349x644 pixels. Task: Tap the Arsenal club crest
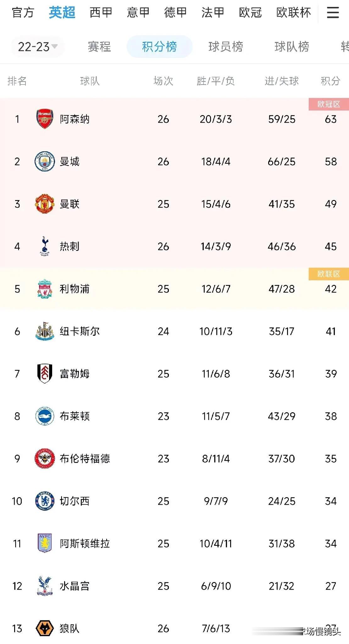(x=45, y=119)
